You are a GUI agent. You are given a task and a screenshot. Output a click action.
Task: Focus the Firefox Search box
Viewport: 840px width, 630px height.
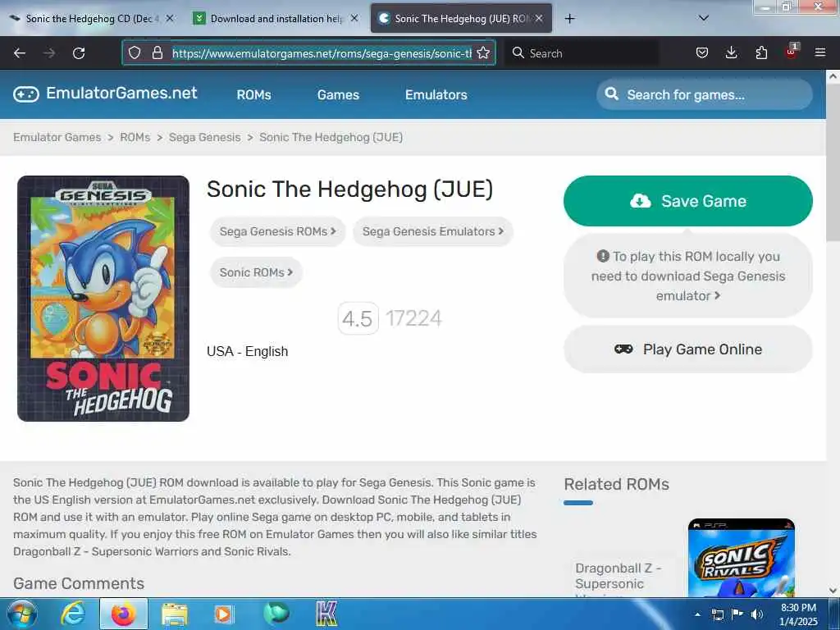click(x=582, y=53)
